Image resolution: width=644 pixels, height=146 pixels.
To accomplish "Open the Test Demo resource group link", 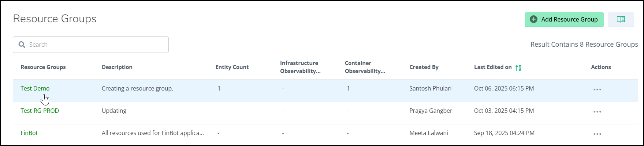I will [x=35, y=88].
